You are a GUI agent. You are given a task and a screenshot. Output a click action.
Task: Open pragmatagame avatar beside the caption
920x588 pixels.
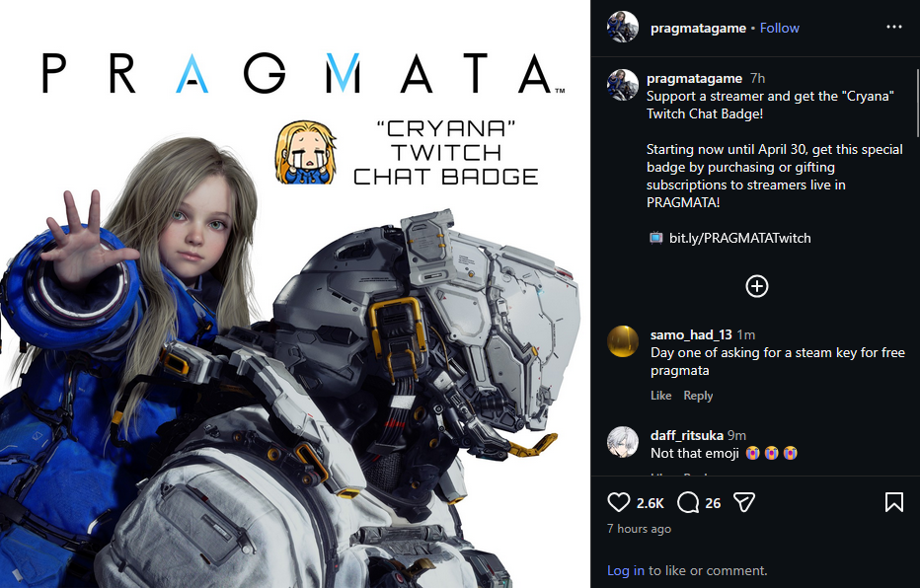(623, 85)
